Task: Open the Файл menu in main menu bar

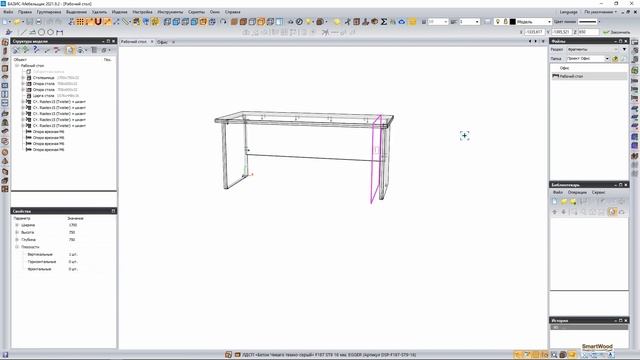Action: (8, 12)
